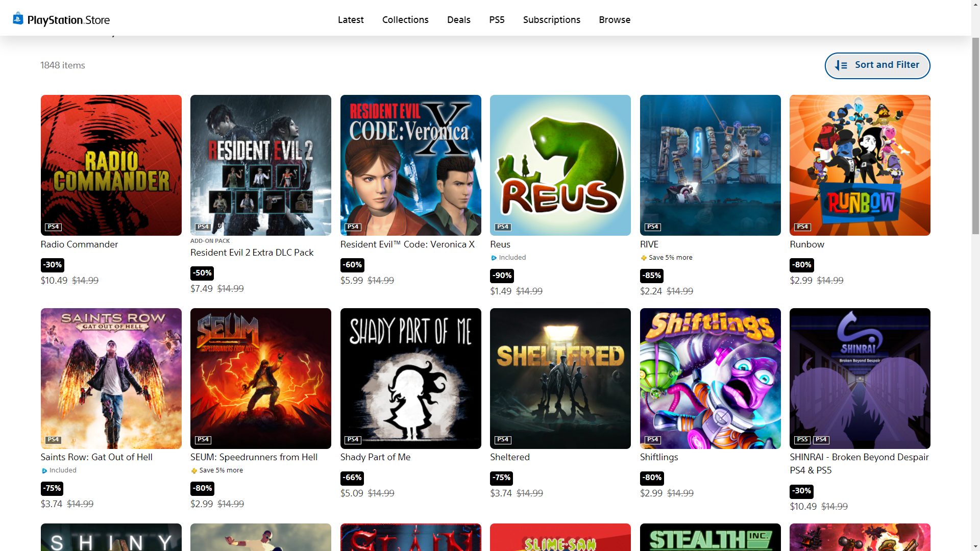This screenshot has height=551, width=980.
Task: Open the Latest tab
Action: pyautogui.click(x=351, y=20)
